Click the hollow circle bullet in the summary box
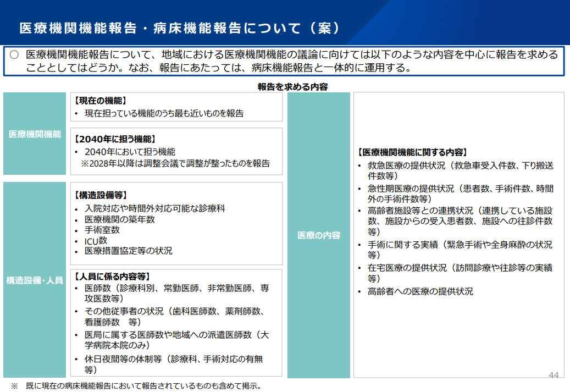The height and width of the screenshot is (392, 570). (x=14, y=55)
